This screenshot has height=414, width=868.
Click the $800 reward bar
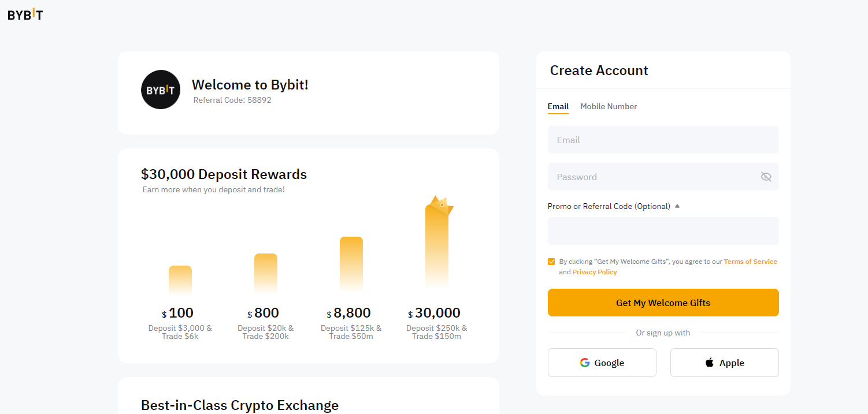coord(266,273)
